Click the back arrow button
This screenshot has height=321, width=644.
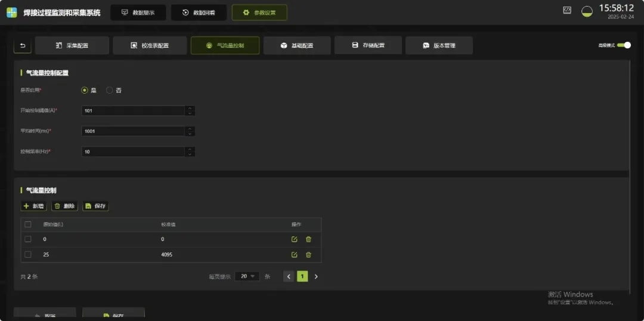click(x=23, y=45)
